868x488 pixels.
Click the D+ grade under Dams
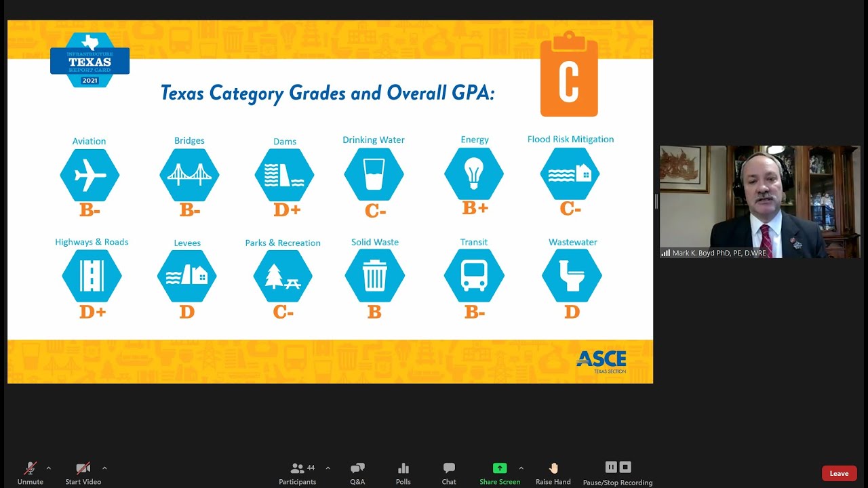tap(287, 210)
